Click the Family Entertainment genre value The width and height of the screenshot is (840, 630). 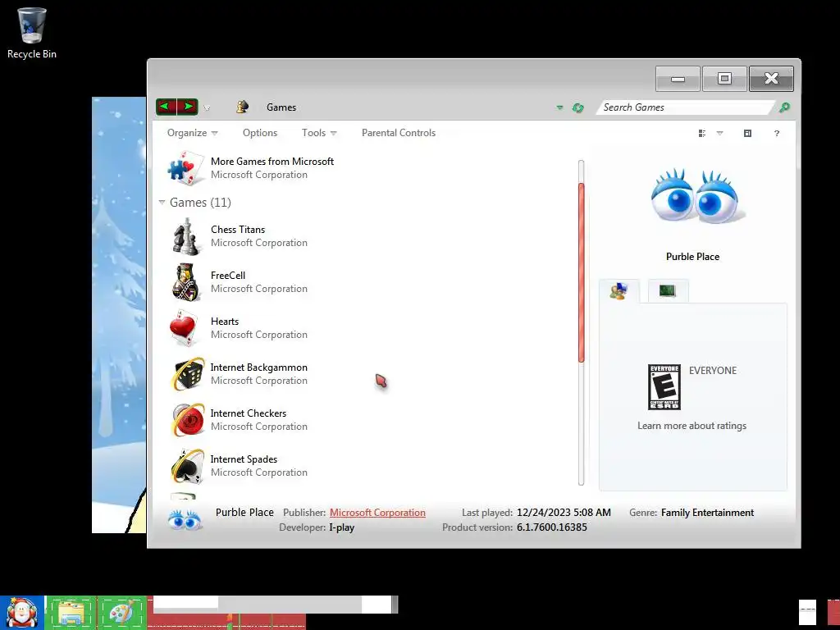click(x=707, y=513)
